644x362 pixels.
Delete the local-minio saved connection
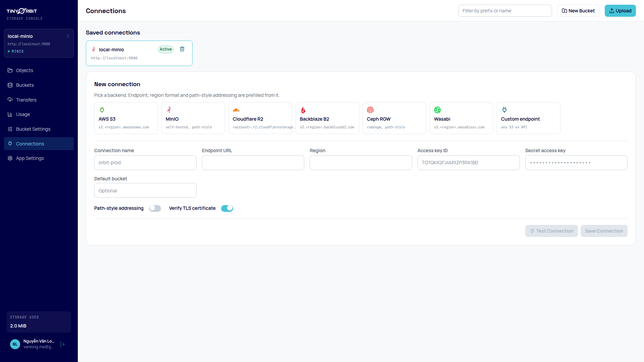pos(182,49)
